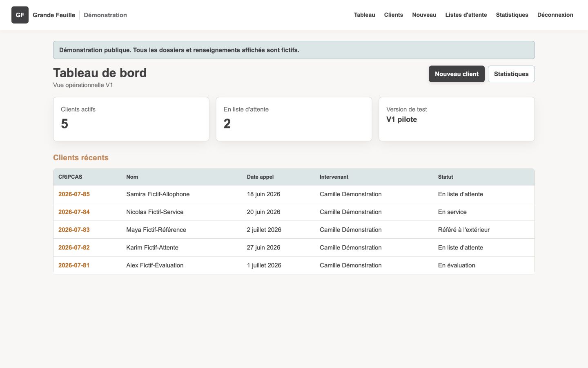Click Karim's En liste d'attente status

coord(461,247)
